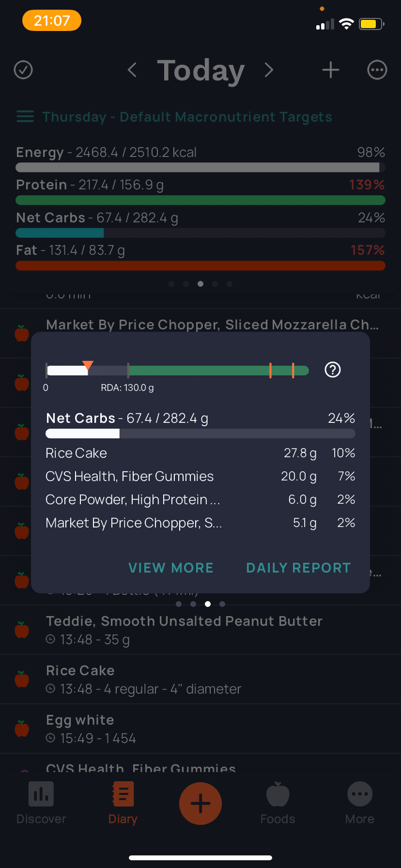Switch to the Foods tab

coord(278,803)
